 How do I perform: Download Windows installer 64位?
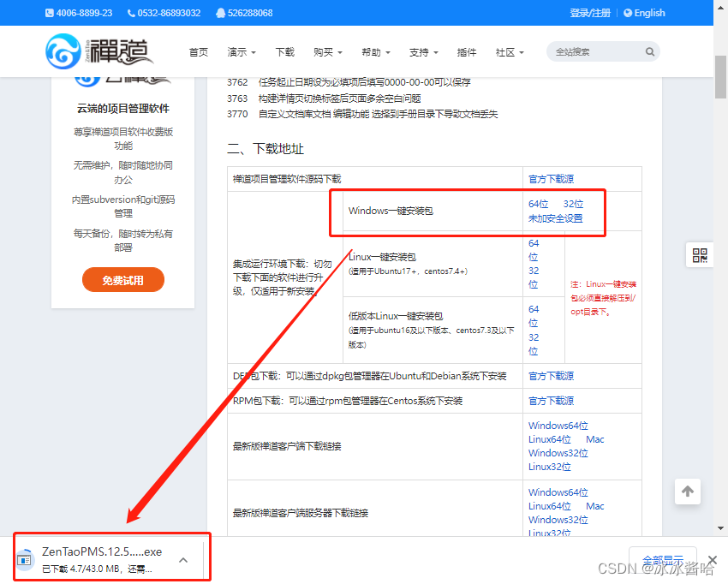[538, 204]
